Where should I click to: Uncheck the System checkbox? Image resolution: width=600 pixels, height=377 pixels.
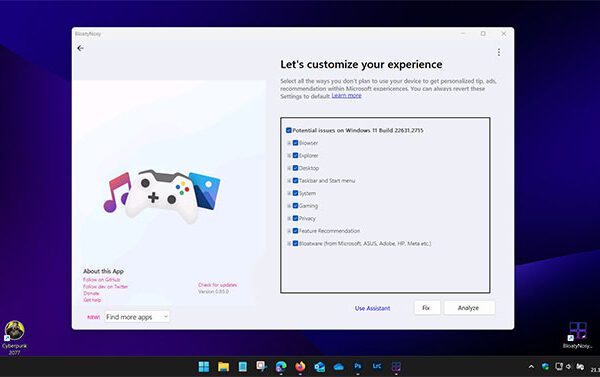(295, 193)
